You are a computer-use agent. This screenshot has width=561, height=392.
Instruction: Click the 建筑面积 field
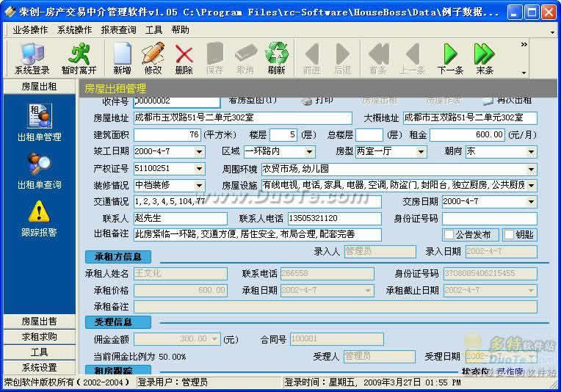pos(167,135)
